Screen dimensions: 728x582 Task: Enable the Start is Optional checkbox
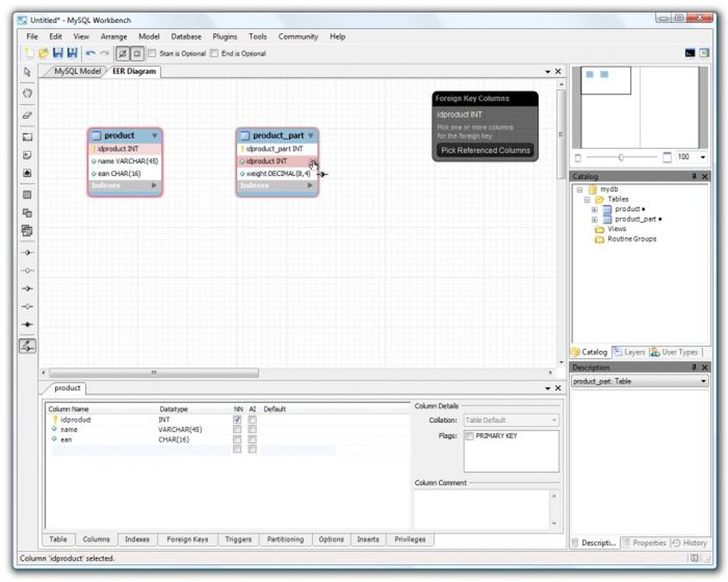click(152, 54)
